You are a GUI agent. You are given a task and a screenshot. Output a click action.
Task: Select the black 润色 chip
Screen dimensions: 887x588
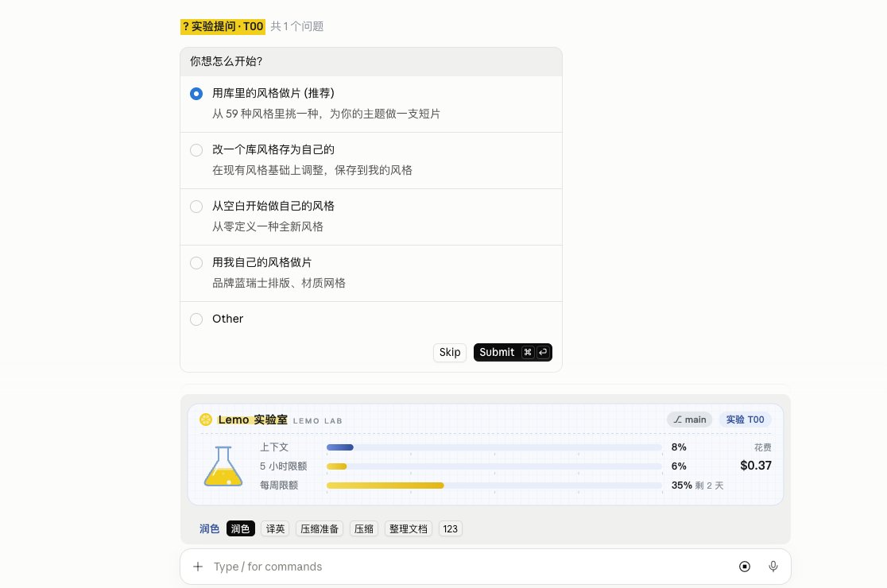click(240, 528)
